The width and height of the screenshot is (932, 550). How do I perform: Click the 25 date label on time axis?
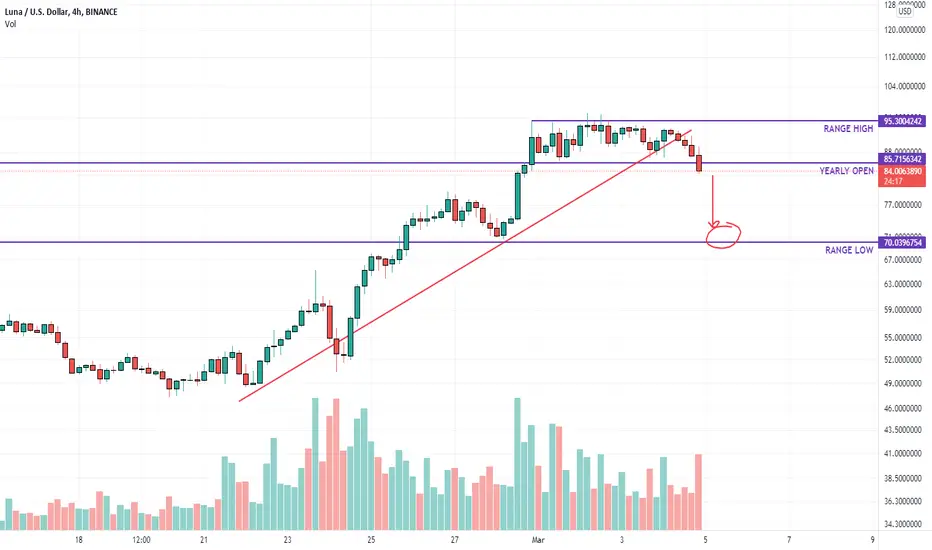[x=371, y=540]
